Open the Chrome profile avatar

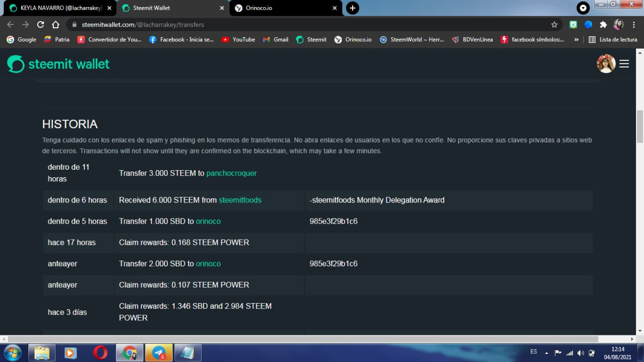pos(618,25)
